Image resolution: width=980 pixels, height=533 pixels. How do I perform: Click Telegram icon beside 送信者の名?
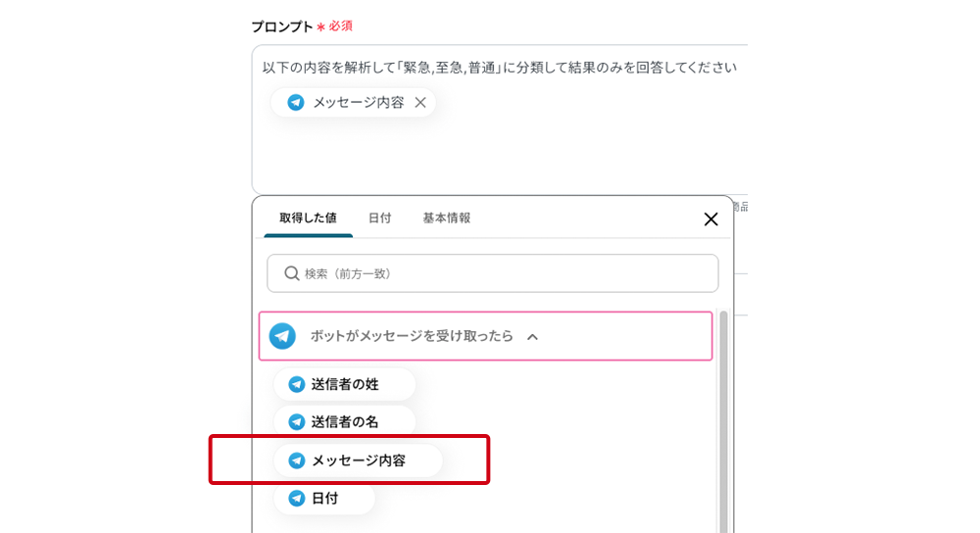[x=296, y=421]
